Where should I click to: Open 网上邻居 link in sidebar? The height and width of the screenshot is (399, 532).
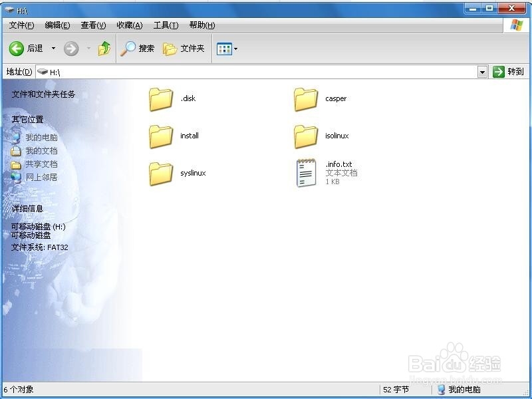point(41,178)
